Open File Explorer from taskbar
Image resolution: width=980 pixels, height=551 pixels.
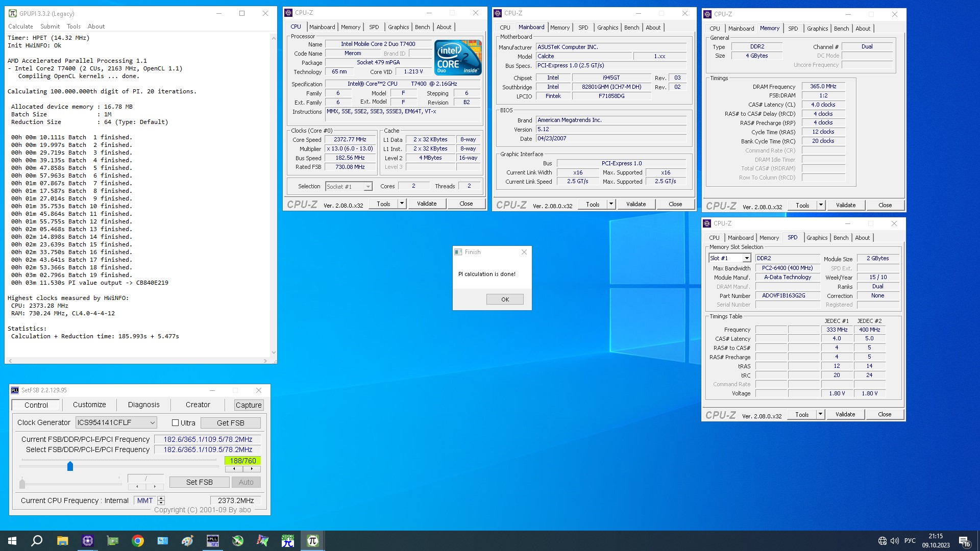tap(62, 541)
